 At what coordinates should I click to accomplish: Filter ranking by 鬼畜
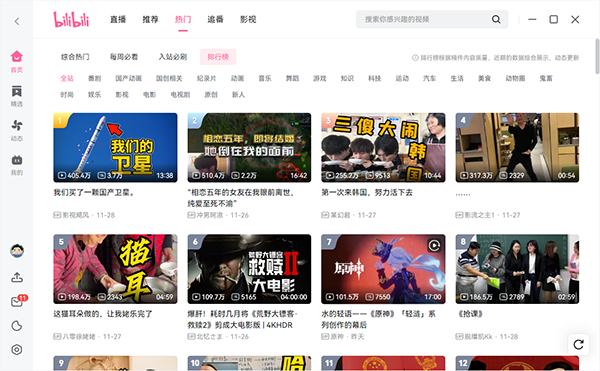pyautogui.click(x=546, y=78)
